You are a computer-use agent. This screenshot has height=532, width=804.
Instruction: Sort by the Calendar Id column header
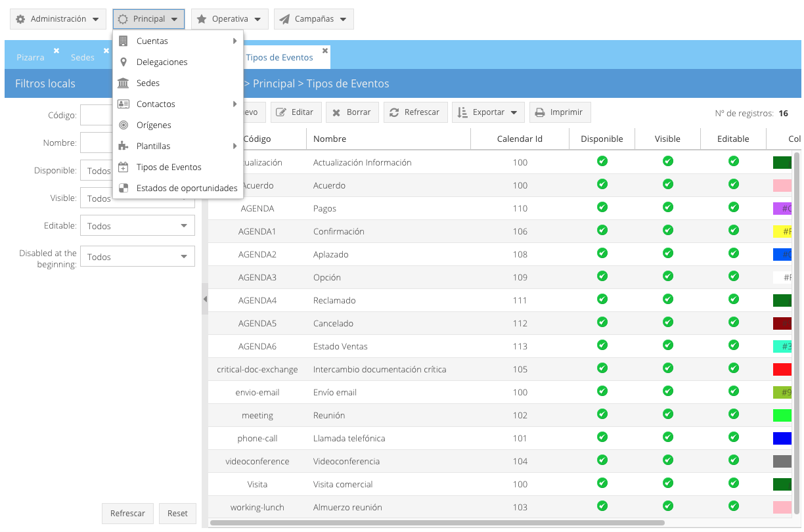pyautogui.click(x=520, y=139)
